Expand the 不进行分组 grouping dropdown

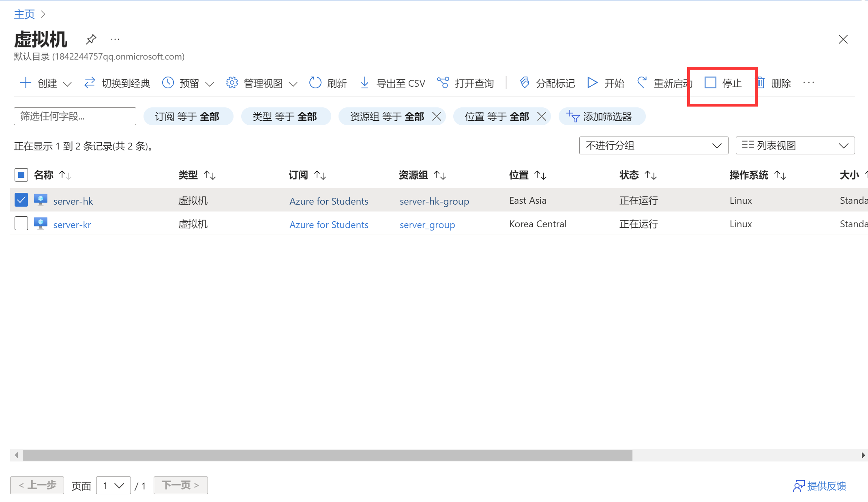[x=654, y=145]
